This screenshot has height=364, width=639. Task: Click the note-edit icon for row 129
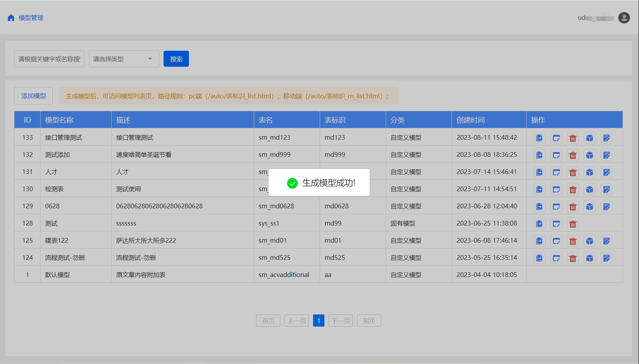coord(606,206)
